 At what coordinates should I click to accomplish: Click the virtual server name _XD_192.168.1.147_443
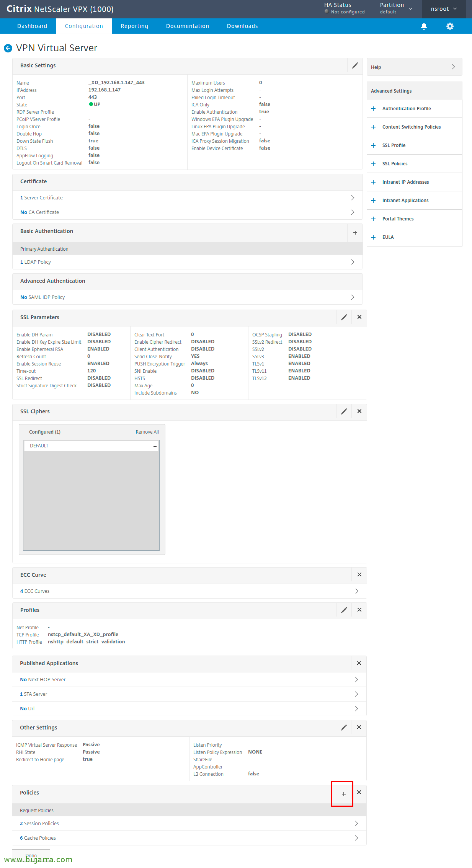[x=116, y=83]
